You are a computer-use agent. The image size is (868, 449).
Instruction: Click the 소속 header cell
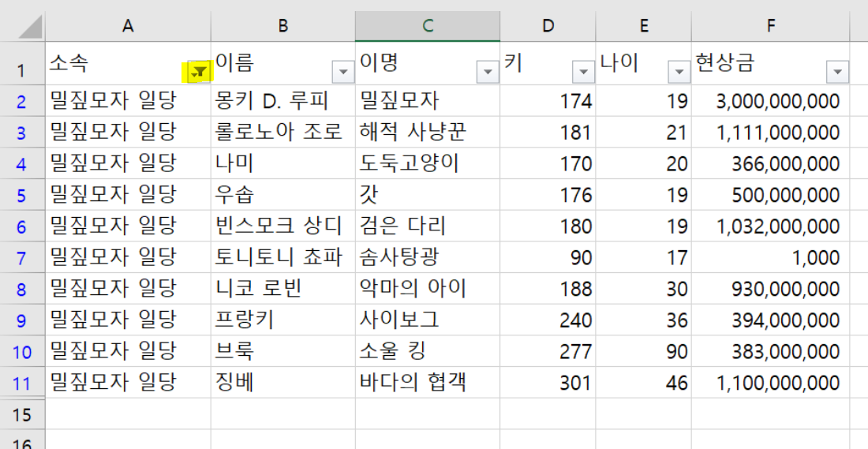click(128, 63)
